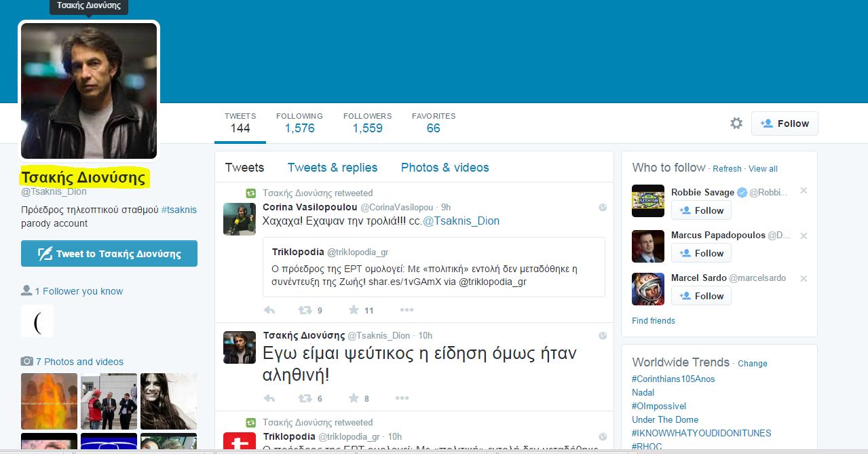Open the quoted Triklopodia tweet card
This screenshot has width=868, height=454.
[434, 267]
